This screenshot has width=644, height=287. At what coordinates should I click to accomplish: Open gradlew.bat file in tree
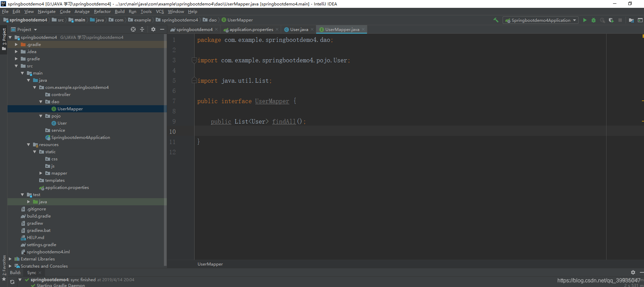[39, 230]
